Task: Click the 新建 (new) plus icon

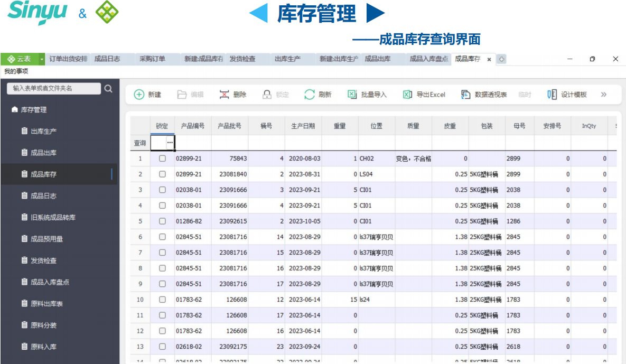Action: tap(139, 95)
